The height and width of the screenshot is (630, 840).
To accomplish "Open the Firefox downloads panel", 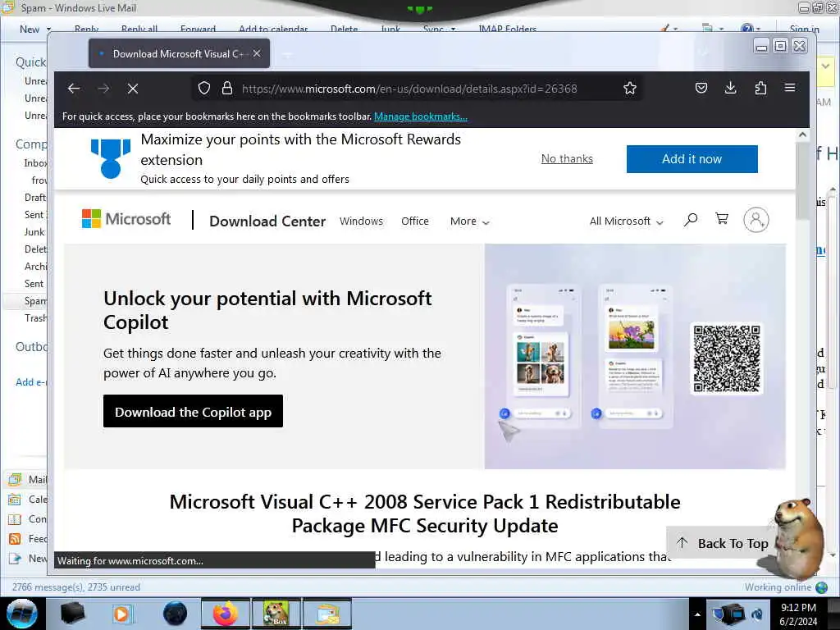I will click(x=730, y=88).
